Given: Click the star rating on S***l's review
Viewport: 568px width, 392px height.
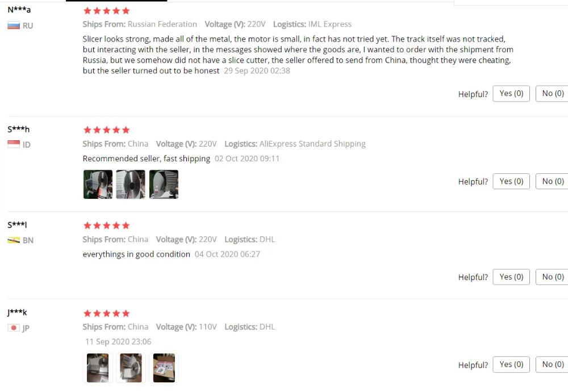Looking at the screenshot, I should point(107,226).
